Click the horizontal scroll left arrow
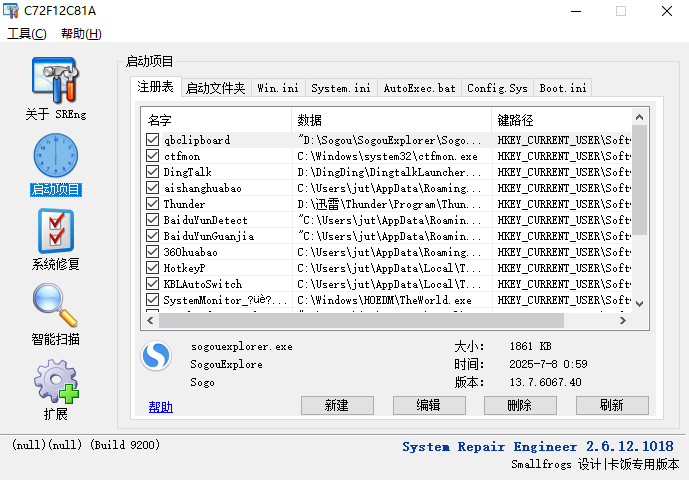Image resolution: width=689 pixels, height=480 pixels. point(150,320)
